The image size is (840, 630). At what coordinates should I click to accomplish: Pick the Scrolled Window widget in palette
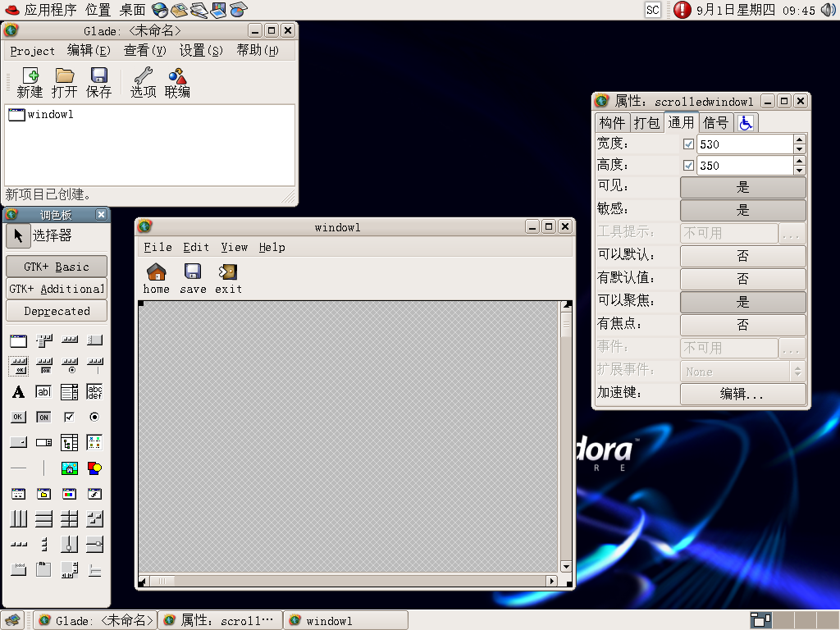tap(70, 569)
